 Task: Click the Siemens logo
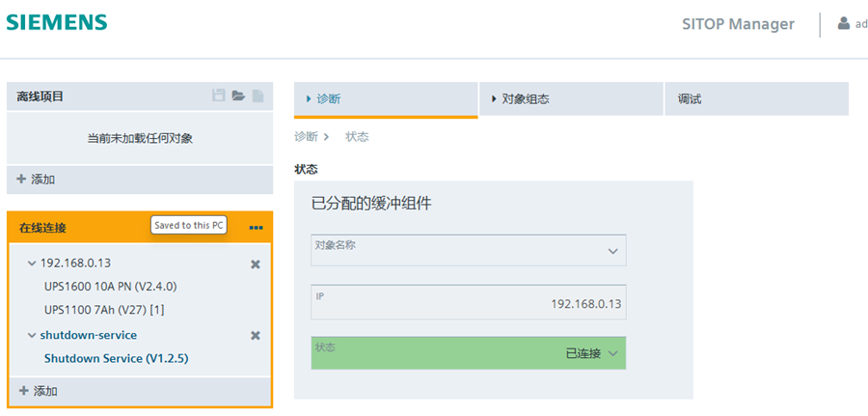[57, 22]
